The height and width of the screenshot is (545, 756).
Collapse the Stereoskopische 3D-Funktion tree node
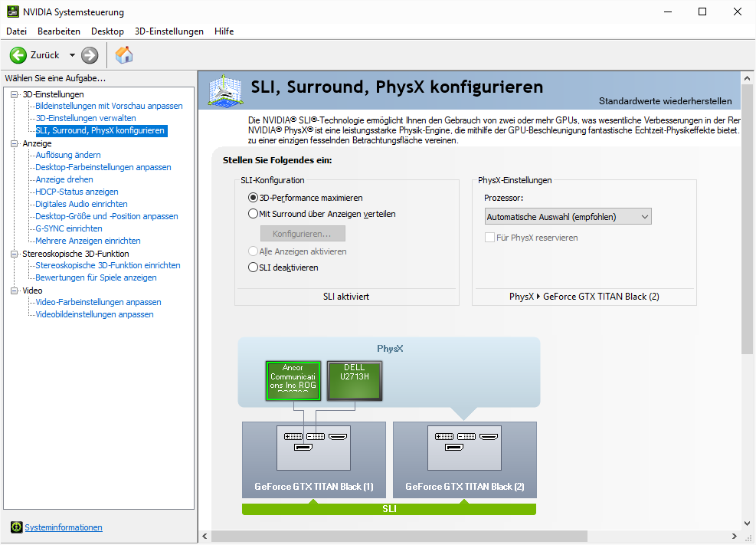pyautogui.click(x=15, y=254)
